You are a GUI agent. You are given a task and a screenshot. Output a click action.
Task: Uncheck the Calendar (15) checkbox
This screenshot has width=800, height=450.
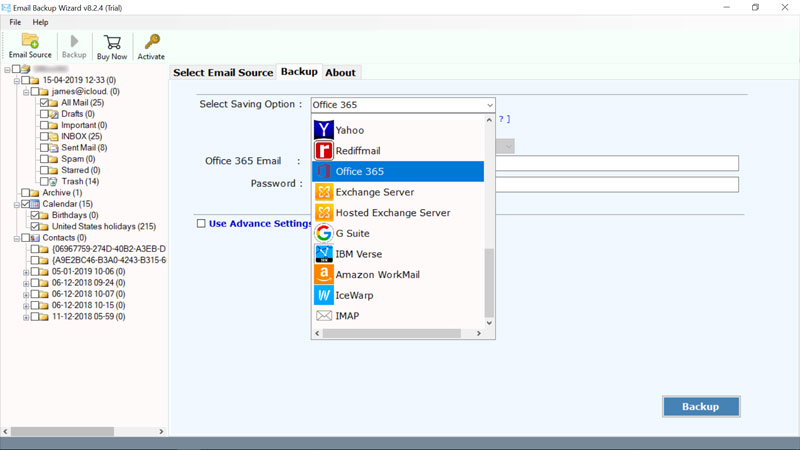pyautogui.click(x=26, y=204)
